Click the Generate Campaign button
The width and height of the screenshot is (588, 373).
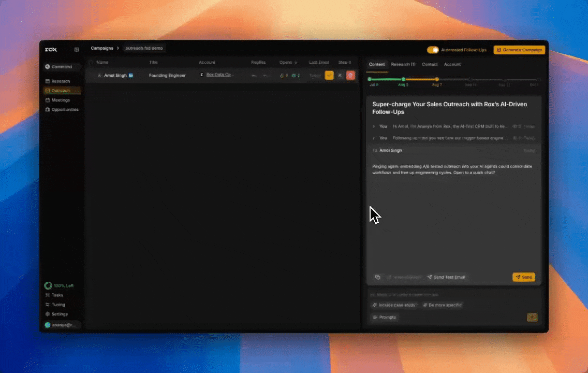[519, 50]
